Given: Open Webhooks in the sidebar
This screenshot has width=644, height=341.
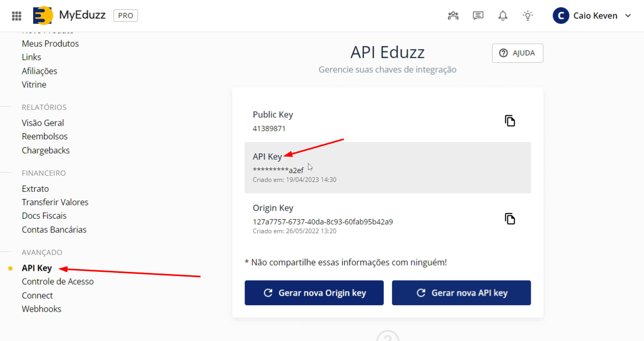Looking at the screenshot, I should [42, 309].
